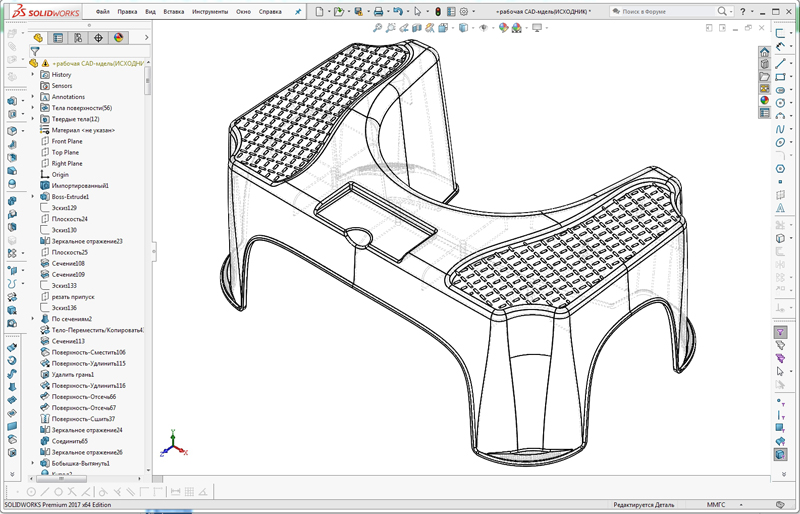
Task: Undo the last action
Action: click(x=397, y=11)
